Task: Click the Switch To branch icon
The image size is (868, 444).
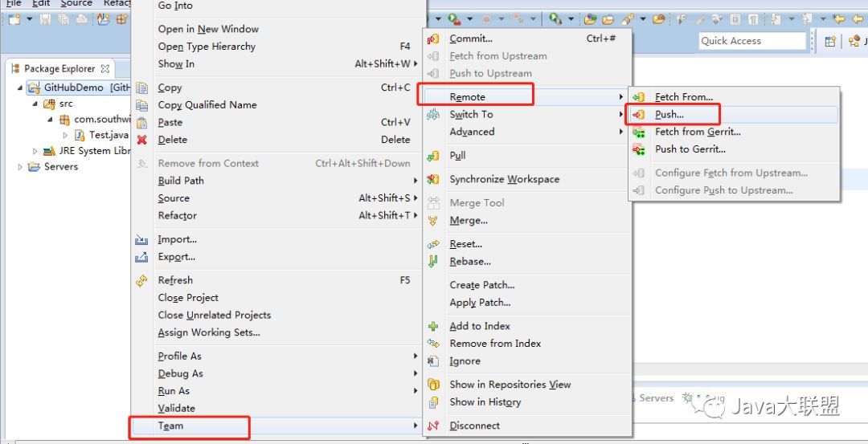Action: tap(433, 115)
